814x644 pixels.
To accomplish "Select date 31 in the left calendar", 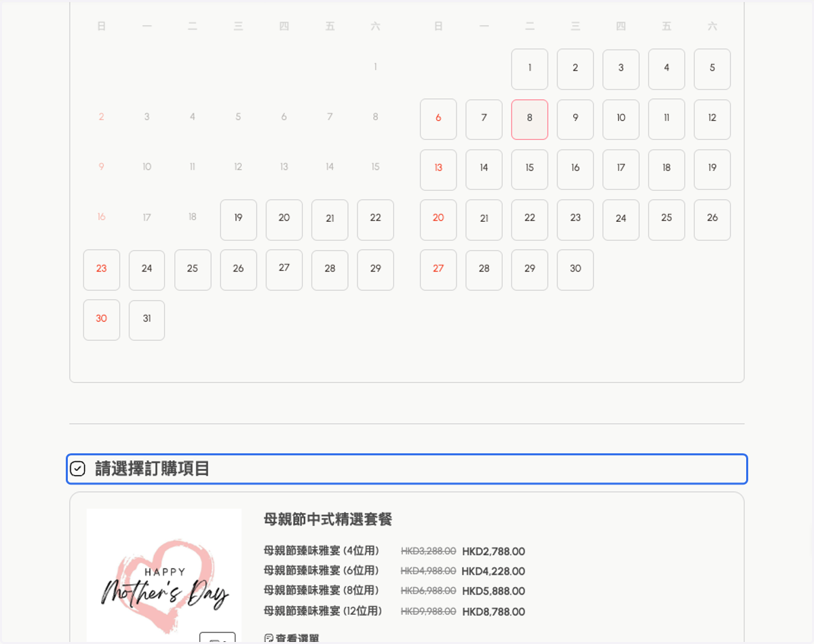I will (147, 320).
